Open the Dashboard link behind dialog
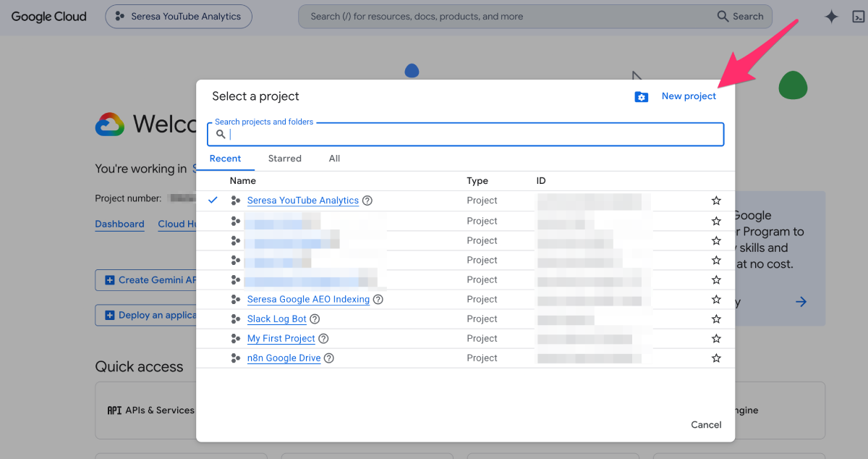Screen dimensions: 868x459 [119, 224]
